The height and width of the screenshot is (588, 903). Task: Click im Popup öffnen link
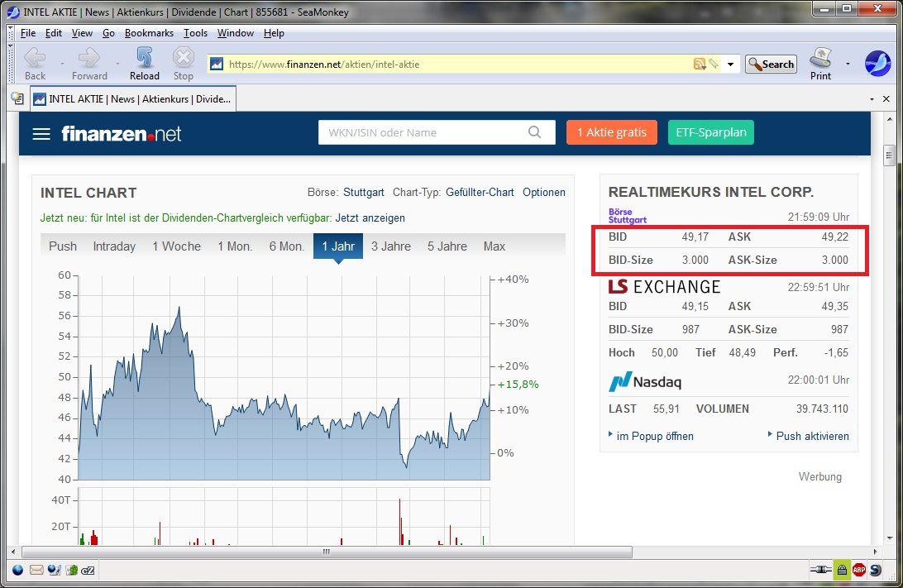655,436
